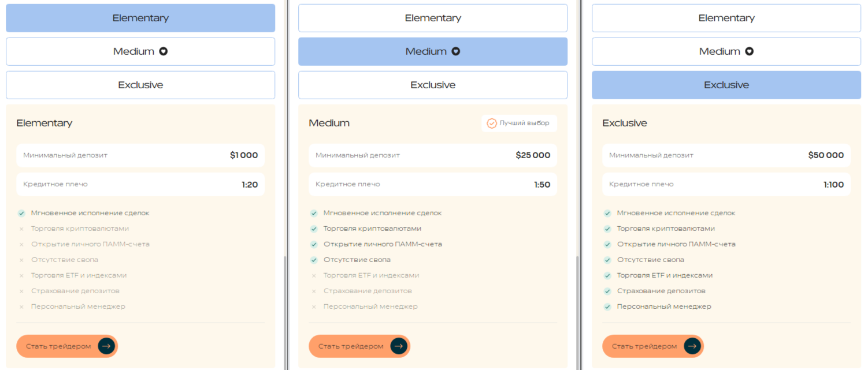Click the Минимальный депозит $25 000 row
The image size is (868, 370).
[x=433, y=155]
